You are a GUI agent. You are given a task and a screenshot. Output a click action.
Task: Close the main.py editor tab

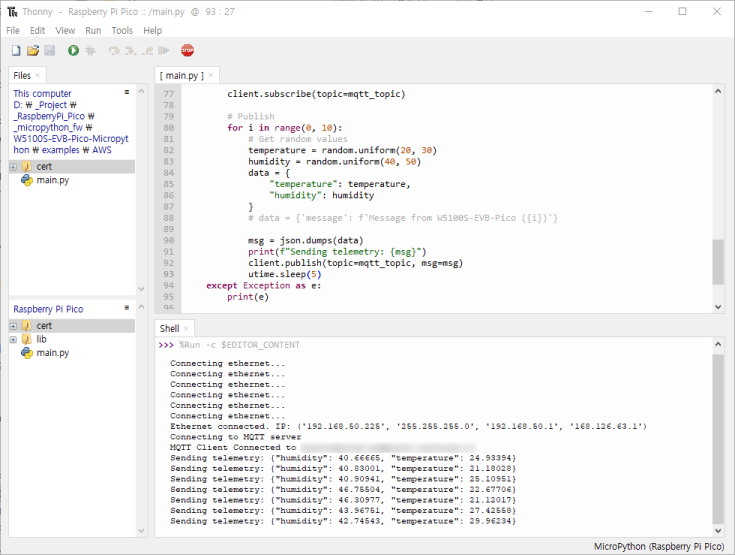(211, 75)
